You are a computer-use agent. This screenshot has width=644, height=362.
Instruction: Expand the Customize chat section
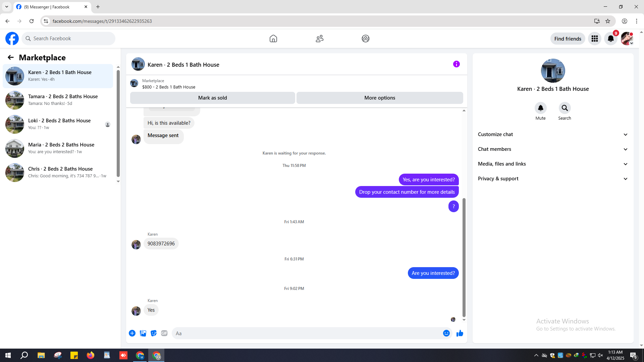click(553, 134)
